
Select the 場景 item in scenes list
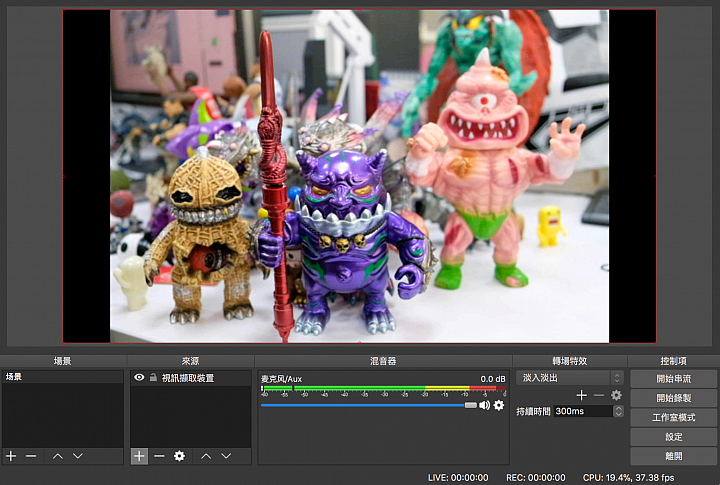[x=62, y=377]
